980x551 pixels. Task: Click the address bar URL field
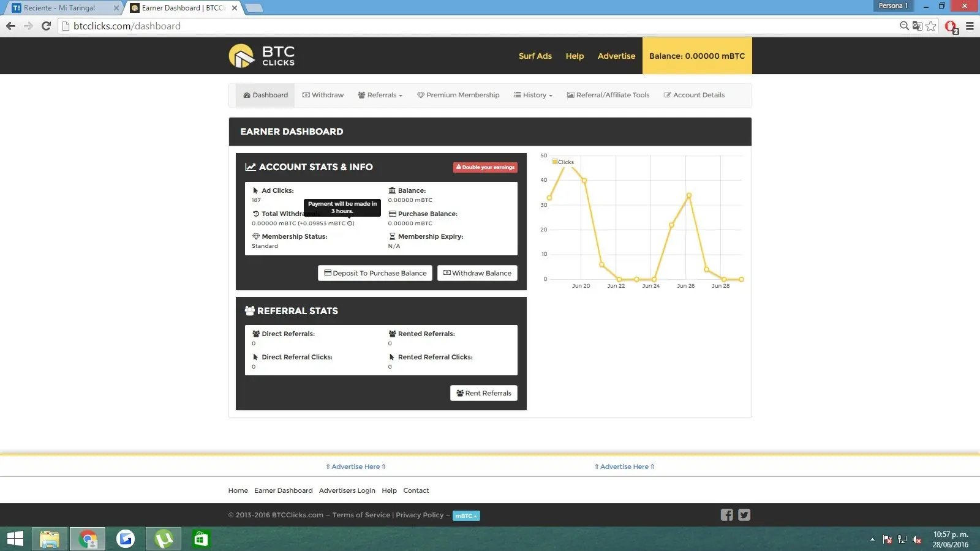click(x=478, y=26)
